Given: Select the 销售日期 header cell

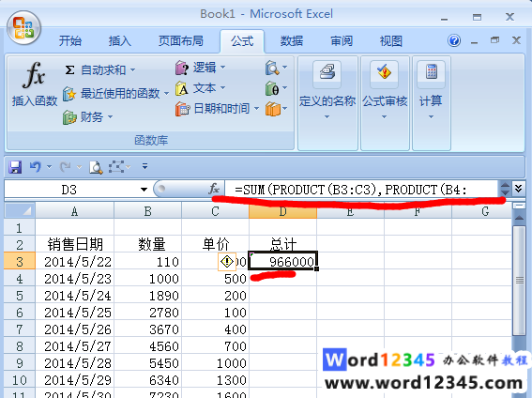Looking at the screenshot, I should [x=75, y=244].
